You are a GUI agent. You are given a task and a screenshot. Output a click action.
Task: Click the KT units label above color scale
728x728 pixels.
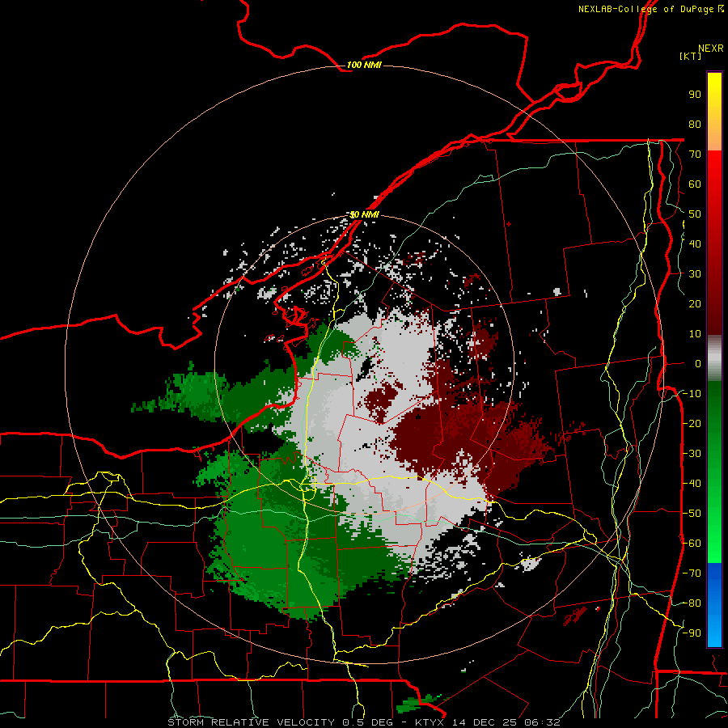pos(690,56)
